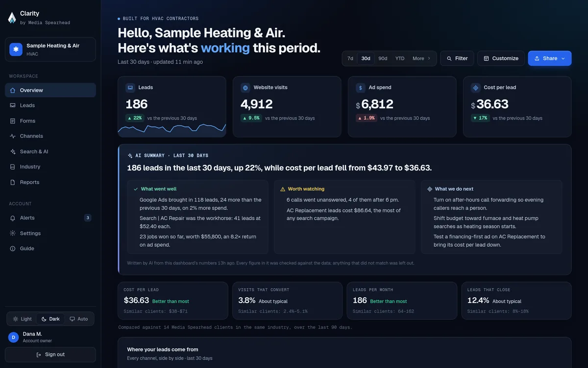Click the Industry icon in sidebar

(x=13, y=167)
